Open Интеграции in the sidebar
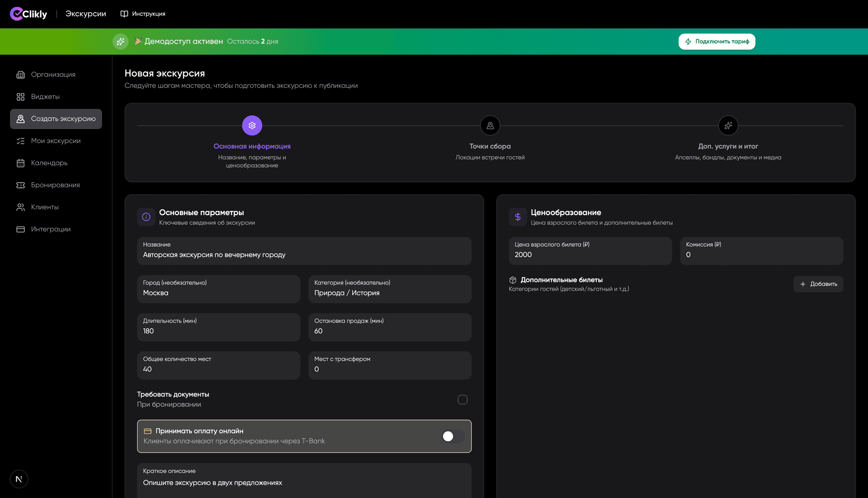 [x=51, y=230]
